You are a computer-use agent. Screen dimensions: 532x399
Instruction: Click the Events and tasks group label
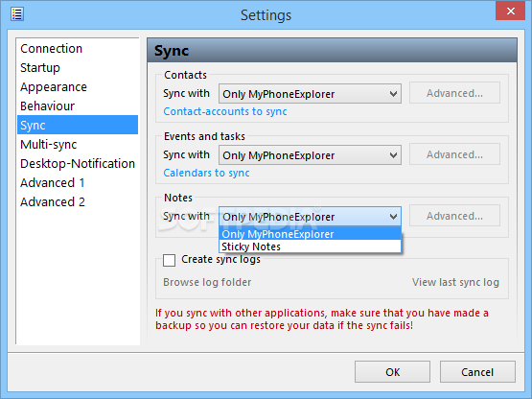click(204, 136)
